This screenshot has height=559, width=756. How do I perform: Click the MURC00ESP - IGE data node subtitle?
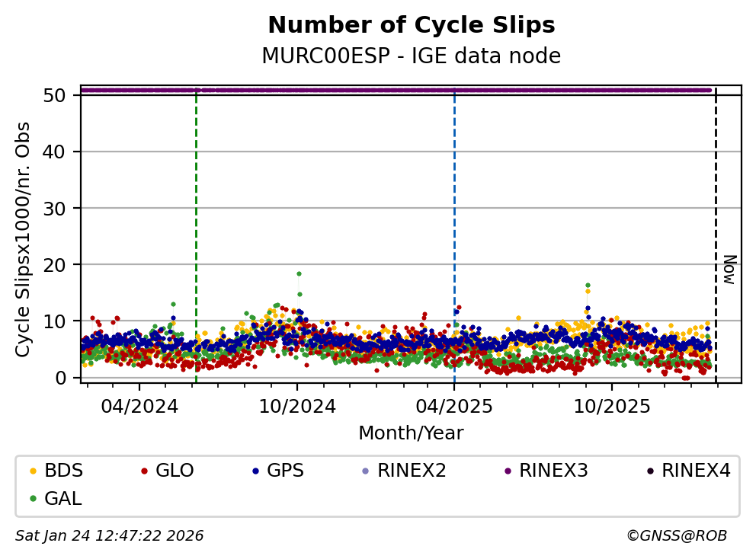tap(411, 56)
